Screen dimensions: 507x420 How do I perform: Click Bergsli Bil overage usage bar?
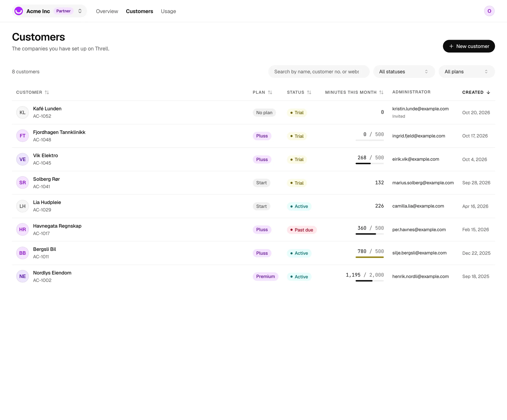coord(370,257)
